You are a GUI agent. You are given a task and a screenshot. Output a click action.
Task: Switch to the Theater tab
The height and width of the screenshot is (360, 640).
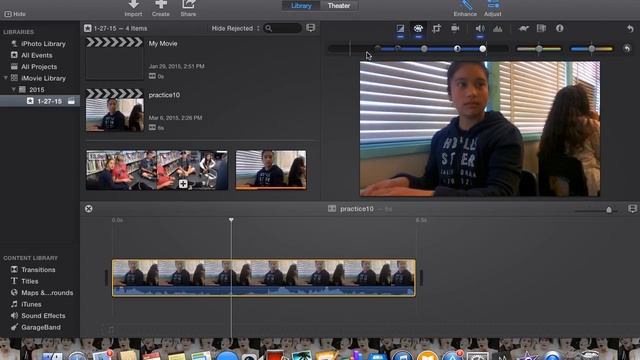(x=339, y=6)
